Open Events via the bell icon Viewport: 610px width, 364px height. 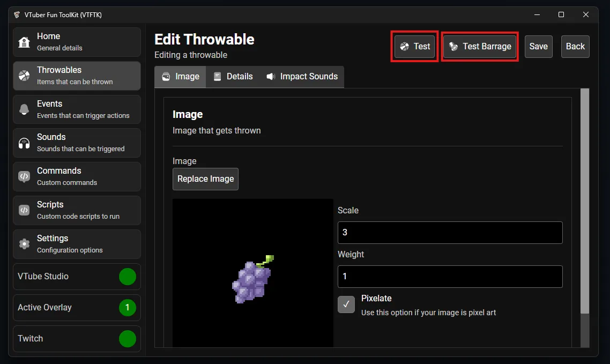coord(24,110)
